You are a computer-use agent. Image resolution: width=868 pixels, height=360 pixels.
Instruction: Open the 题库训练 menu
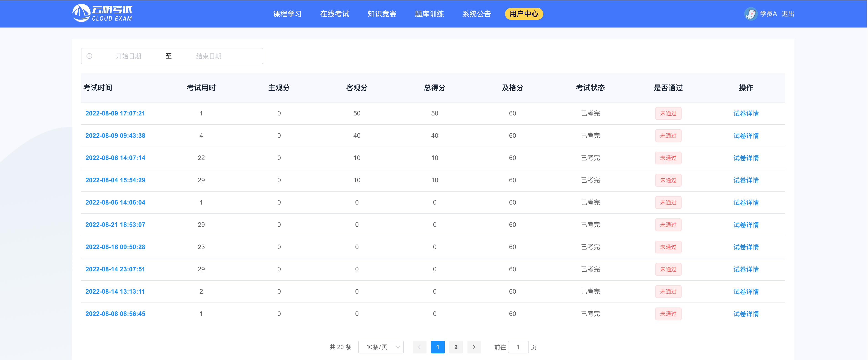click(x=429, y=14)
